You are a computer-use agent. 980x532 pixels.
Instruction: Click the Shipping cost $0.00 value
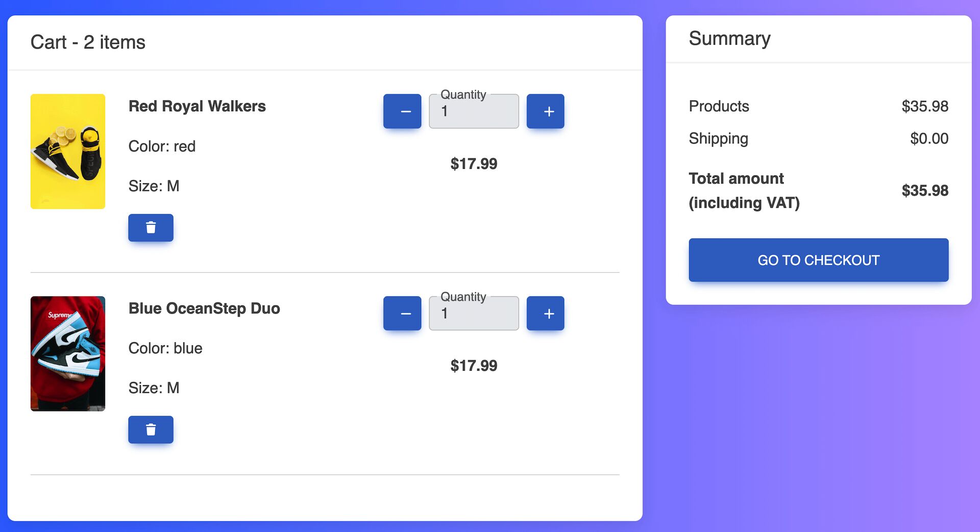(x=929, y=138)
